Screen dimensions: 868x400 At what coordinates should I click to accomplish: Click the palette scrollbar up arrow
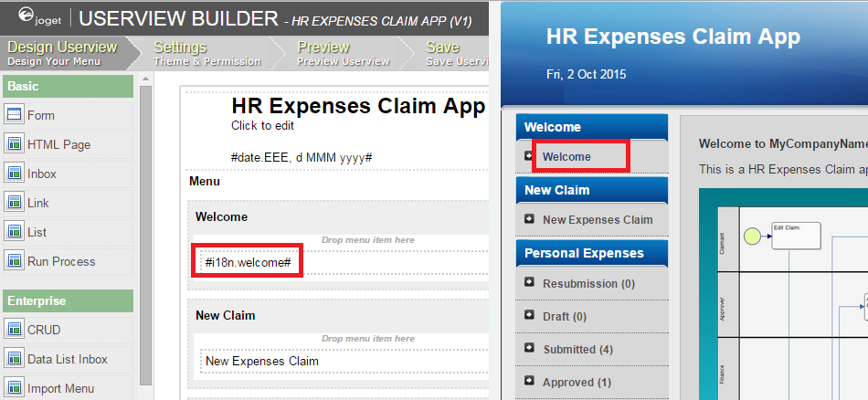click(145, 79)
